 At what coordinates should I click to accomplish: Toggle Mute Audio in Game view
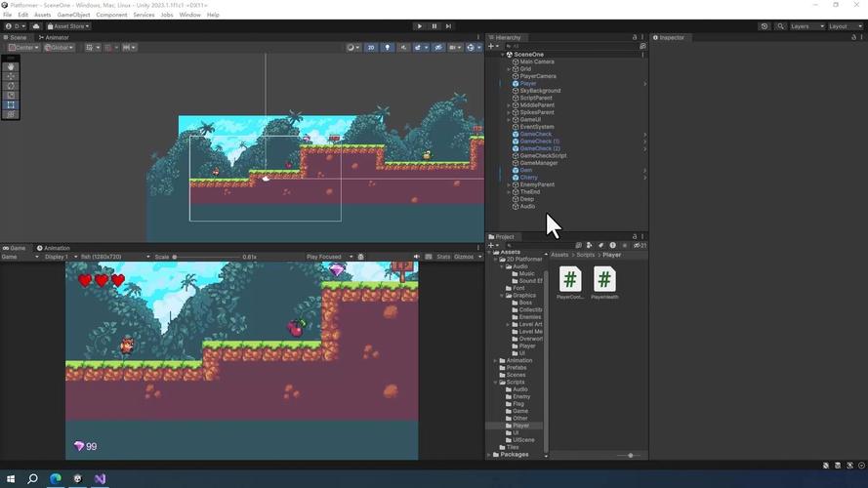click(416, 257)
